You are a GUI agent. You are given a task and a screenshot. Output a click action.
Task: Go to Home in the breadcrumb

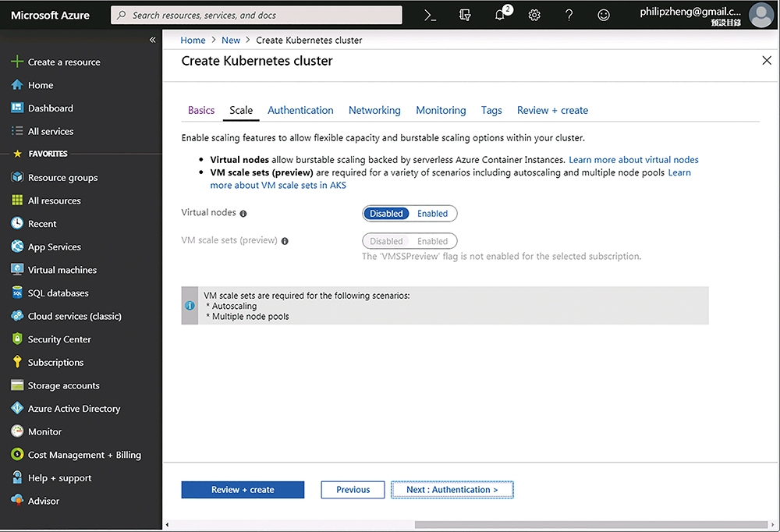point(193,40)
